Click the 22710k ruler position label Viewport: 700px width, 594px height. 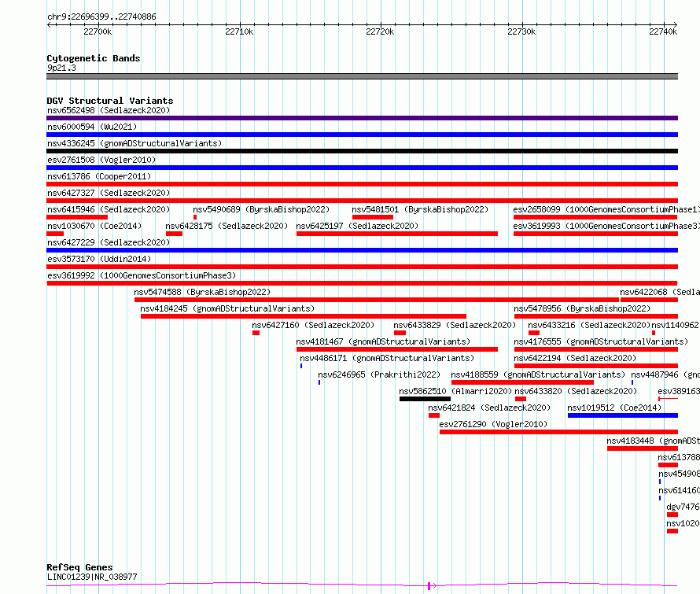pos(239,31)
